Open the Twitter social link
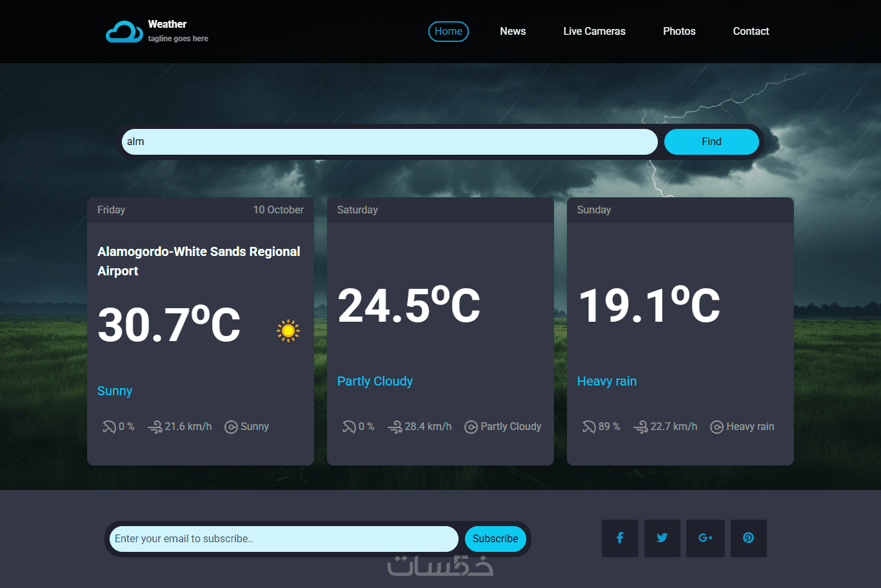The width and height of the screenshot is (881, 588). click(662, 538)
